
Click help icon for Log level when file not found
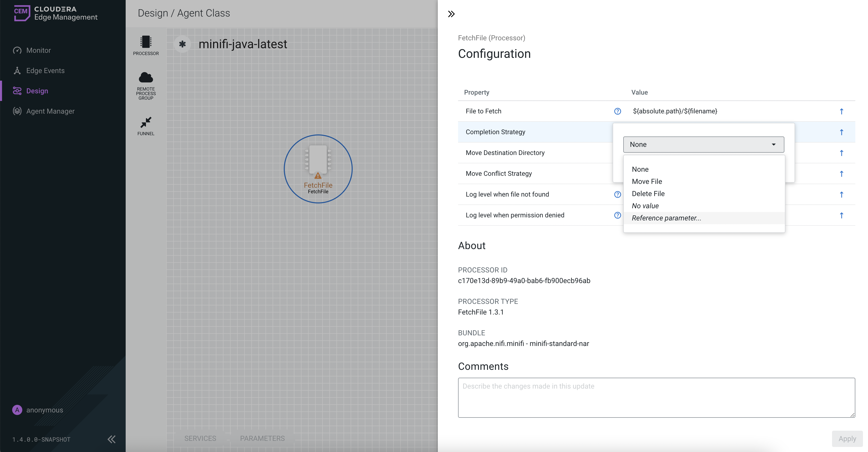pos(617,194)
